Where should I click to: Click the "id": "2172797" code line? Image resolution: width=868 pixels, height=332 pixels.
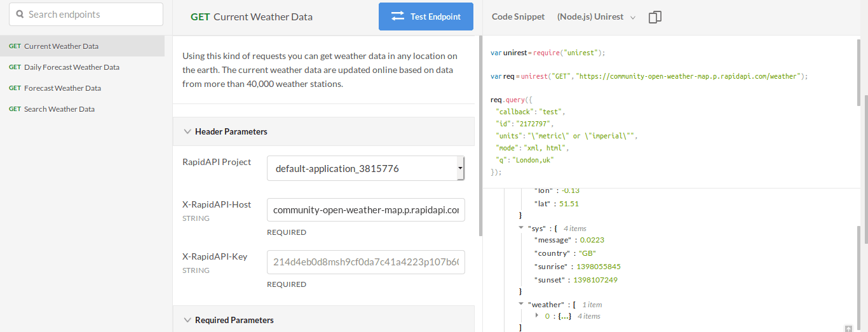coord(525,124)
